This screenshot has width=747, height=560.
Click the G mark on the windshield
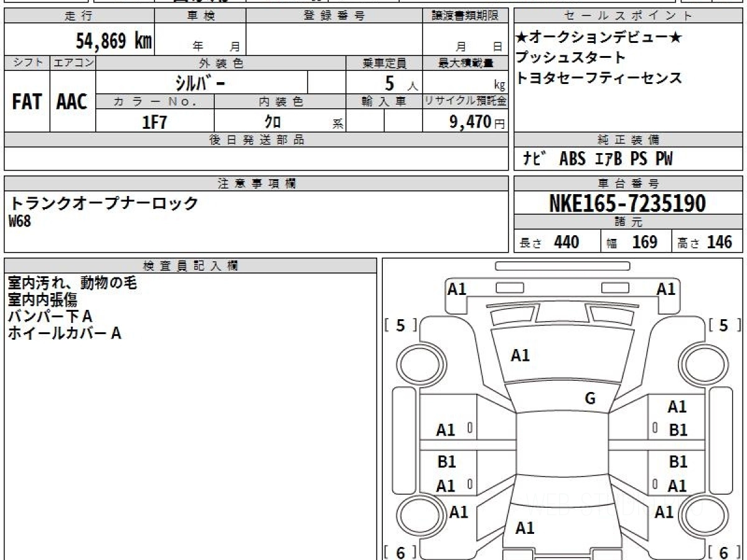tap(590, 399)
